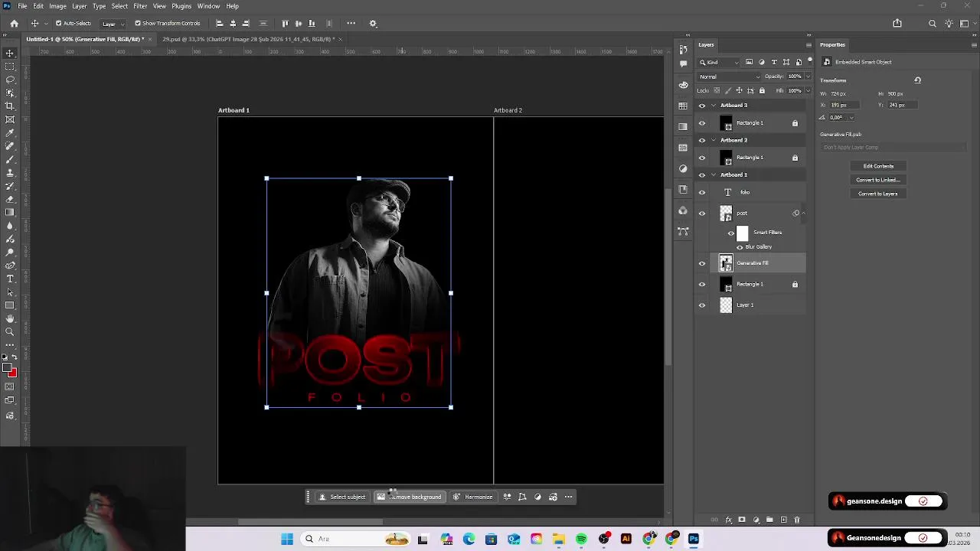Open the Auto-Select Layer dropdown
The image size is (980, 551).
113,24
